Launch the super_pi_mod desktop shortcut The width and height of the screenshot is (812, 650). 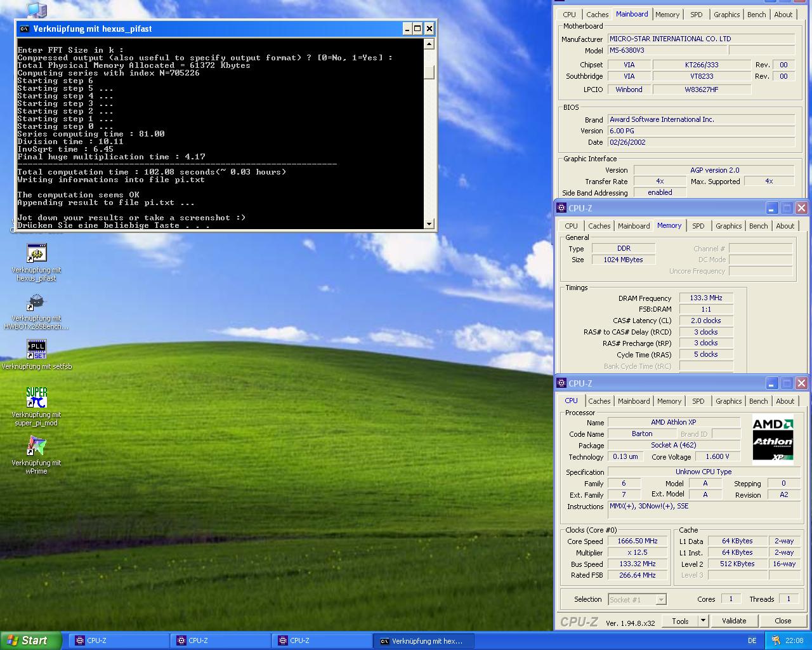coord(36,406)
